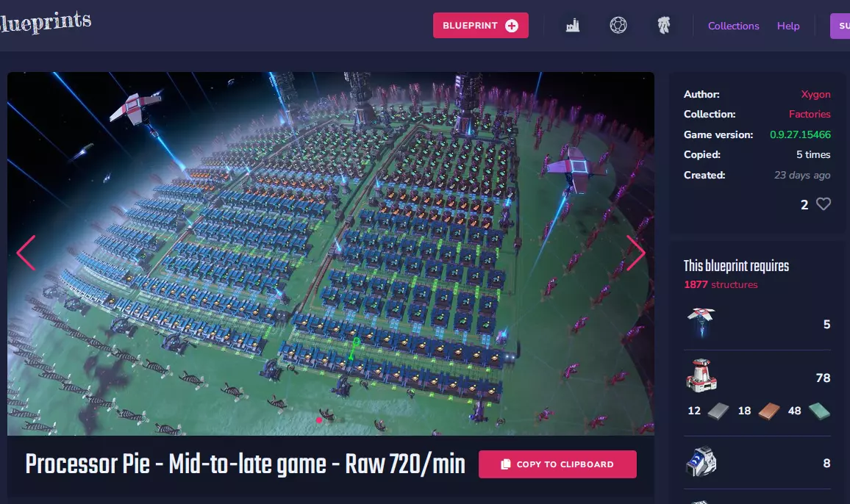
Task: Show the previous screenshot with left arrow
Action: coord(26,253)
